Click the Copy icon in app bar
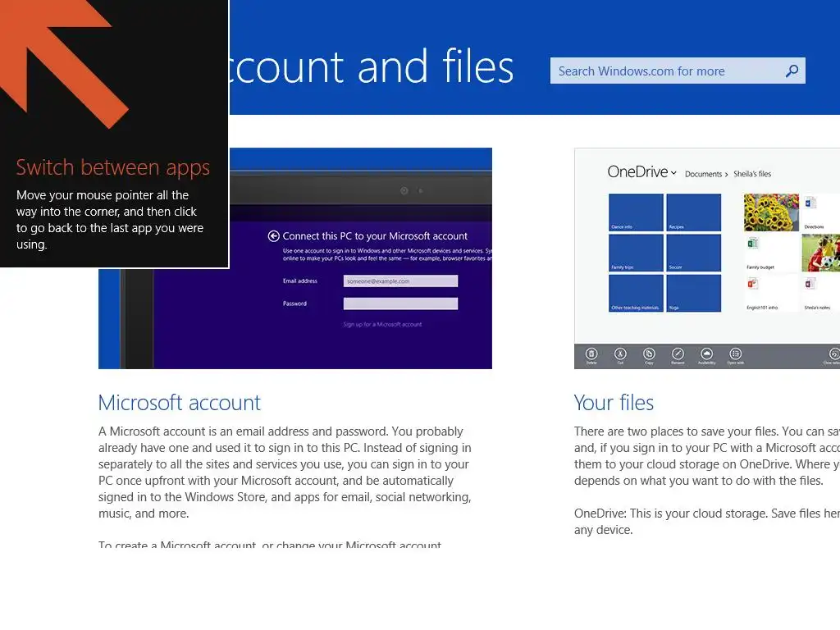This screenshot has height=630, width=840. click(x=650, y=354)
